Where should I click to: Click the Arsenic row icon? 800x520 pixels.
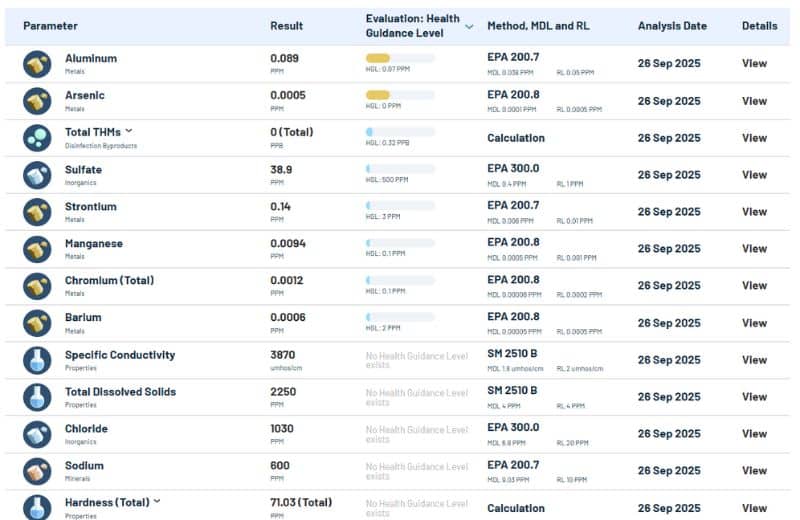tap(37, 101)
